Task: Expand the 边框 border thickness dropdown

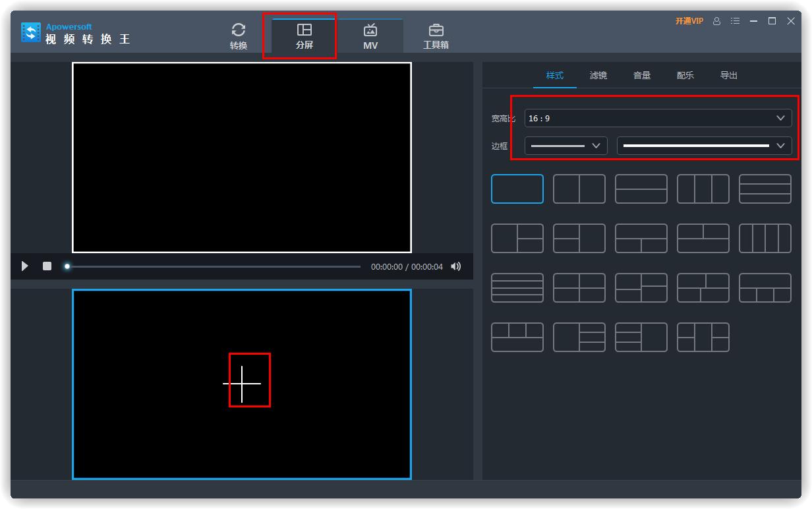Action: [565, 146]
